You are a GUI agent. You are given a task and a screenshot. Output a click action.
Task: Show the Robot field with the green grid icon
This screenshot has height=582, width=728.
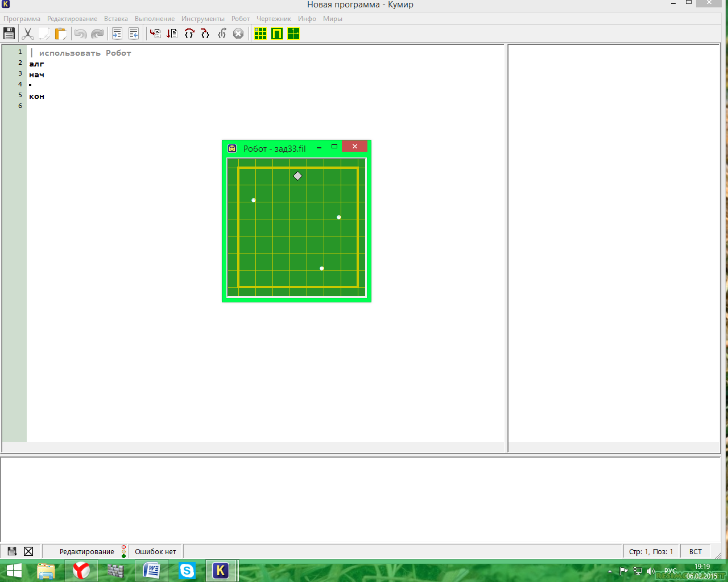(260, 34)
